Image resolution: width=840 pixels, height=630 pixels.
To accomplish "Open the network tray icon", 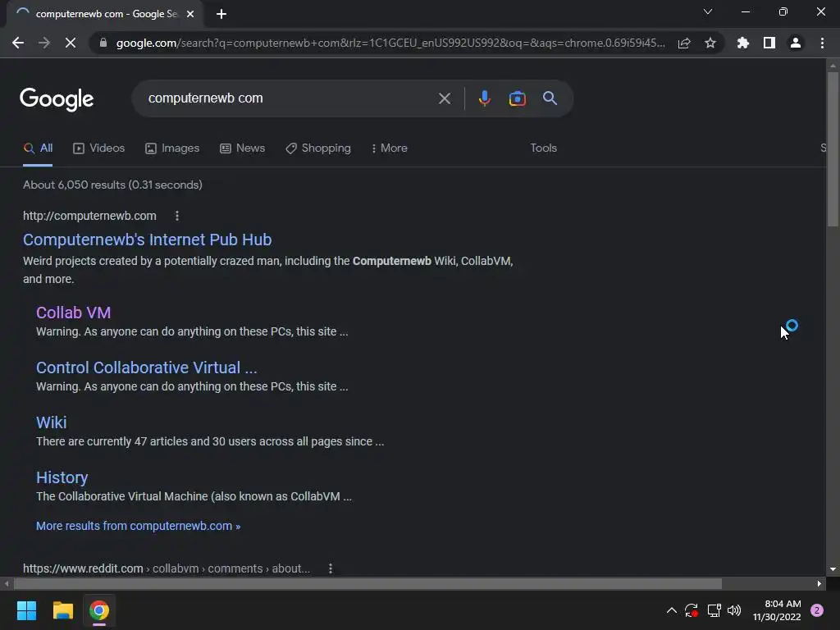I will (x=714, y=610).
